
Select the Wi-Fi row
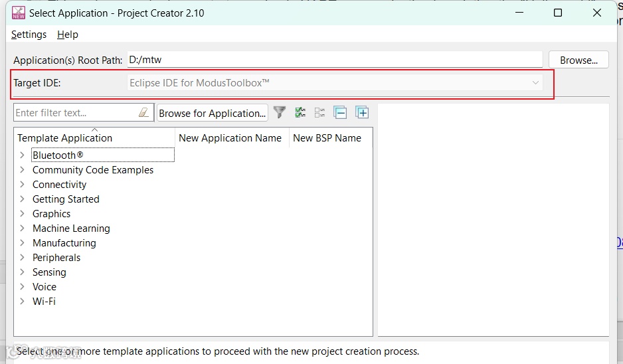(44, 301)
